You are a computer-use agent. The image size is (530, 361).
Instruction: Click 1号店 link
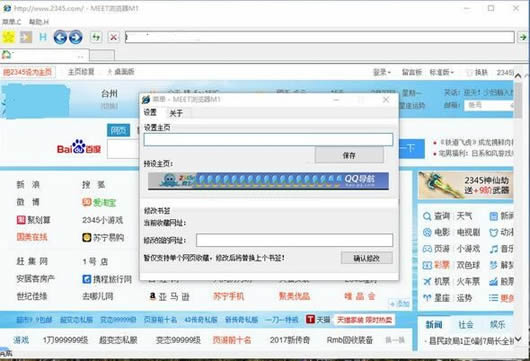pos(95,261)
